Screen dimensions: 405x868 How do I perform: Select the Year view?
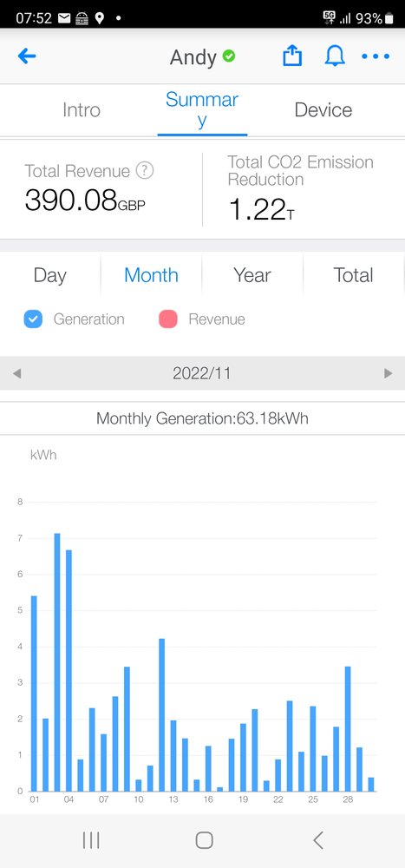pyautogui.click(x=252, y=275)
